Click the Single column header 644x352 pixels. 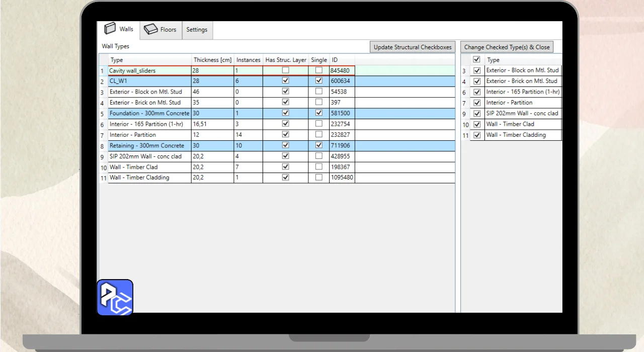319,60
